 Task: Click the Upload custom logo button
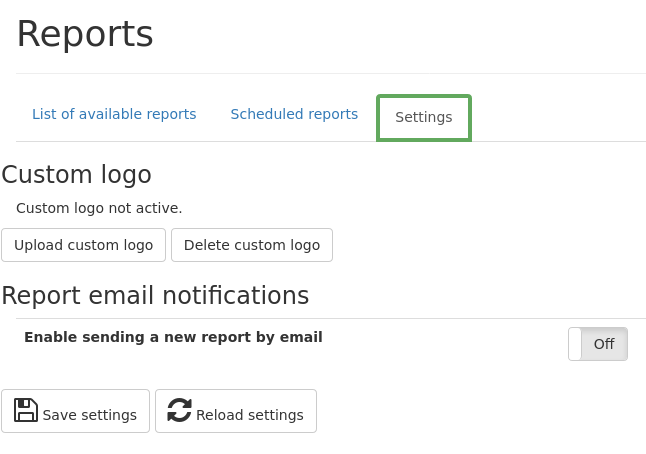84,245
